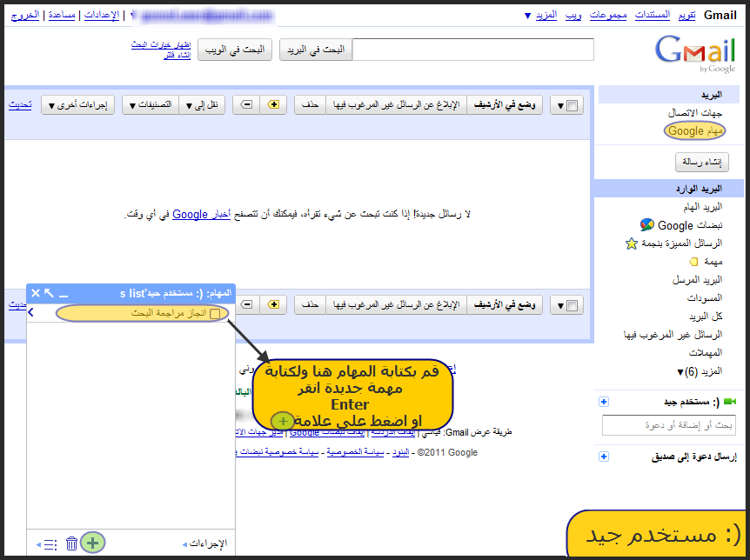Close the Tasks panel with the X

36,293
